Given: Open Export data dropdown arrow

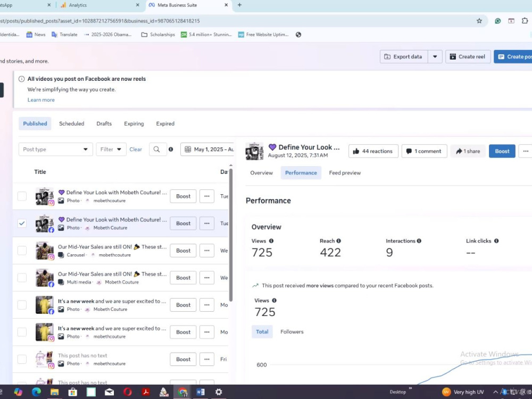Looking at the screenshot, I should (x=435, y=57).
